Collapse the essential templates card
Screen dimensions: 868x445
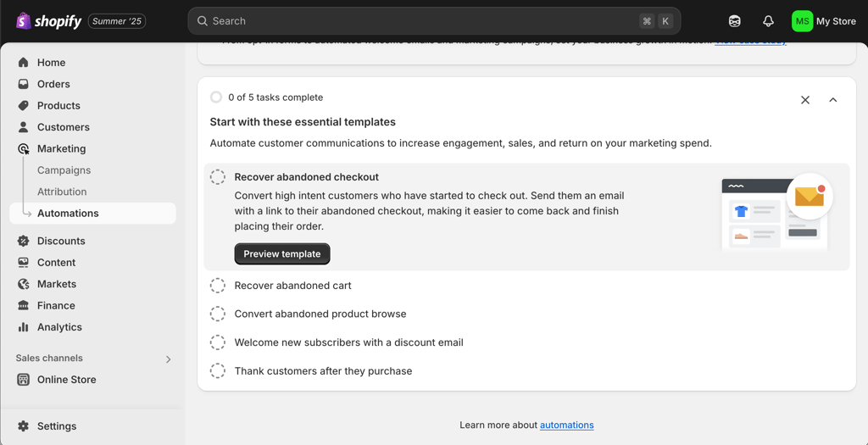click(832, 100)
